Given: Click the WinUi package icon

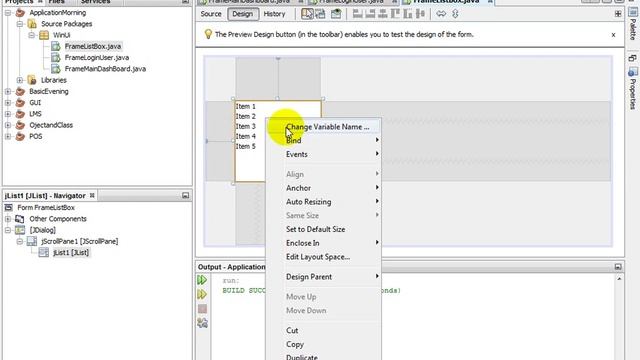Looking at the screenshot, I should pyautogui.click(x=44, y=35).
